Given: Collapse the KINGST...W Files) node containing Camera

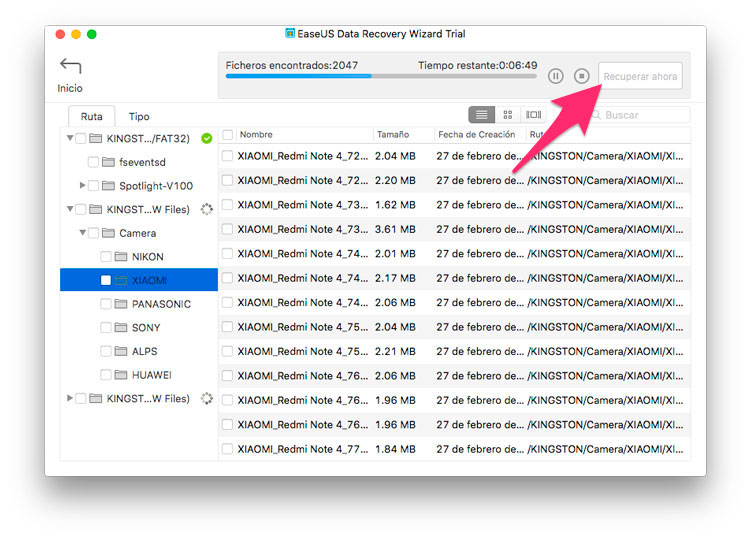Looking at the screenshot, I should [x=70, y=209].
